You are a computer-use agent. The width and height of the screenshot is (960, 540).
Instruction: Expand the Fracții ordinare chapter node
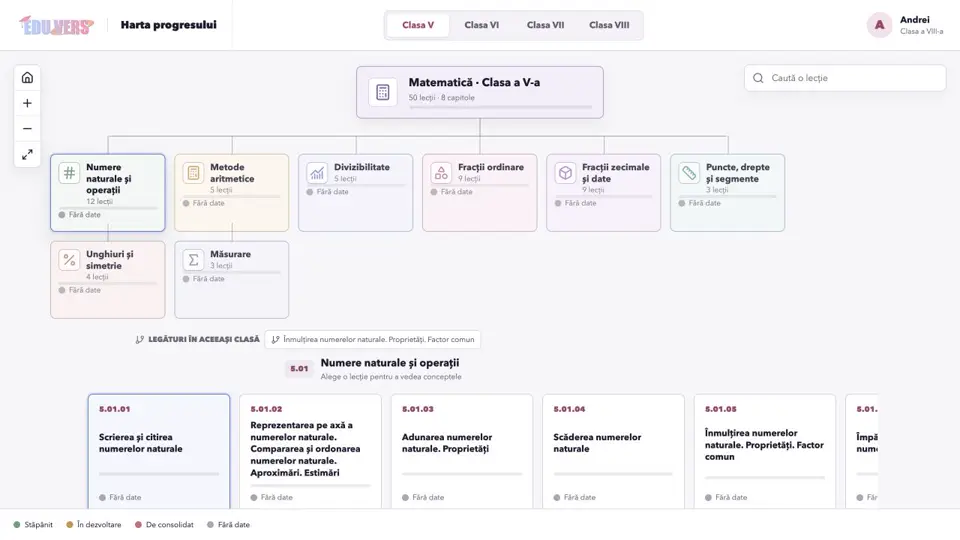pos(479,192)
